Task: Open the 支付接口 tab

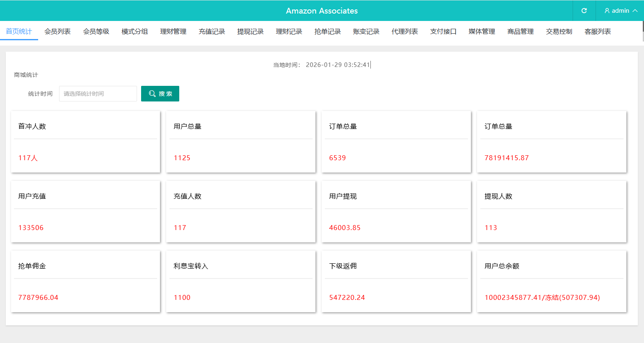Action: point(443,32)
